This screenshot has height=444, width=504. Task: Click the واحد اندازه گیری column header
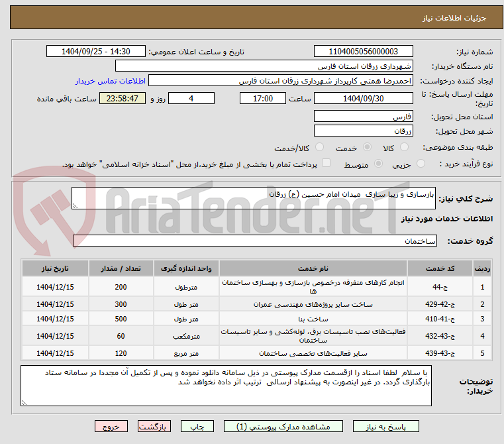(186, 268)
